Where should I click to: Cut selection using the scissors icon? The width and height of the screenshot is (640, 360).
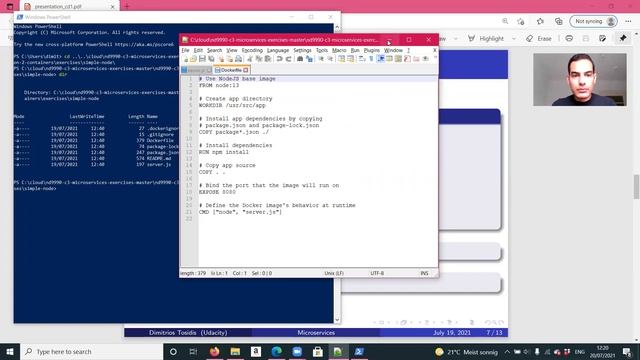(x=250, y=59)
